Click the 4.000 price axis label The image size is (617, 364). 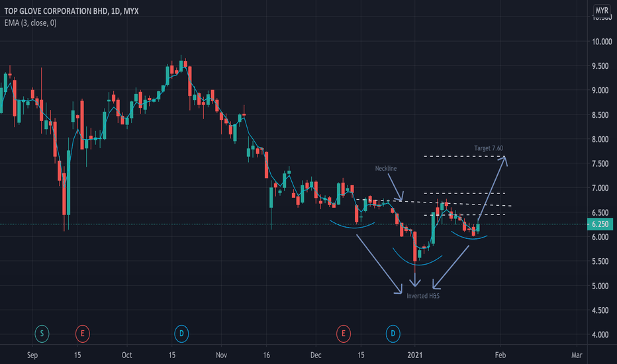[x=602, y=335]
